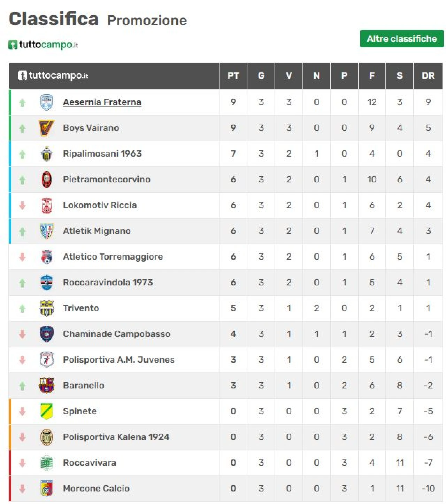Click the Boys Vairano team logo
Screen dimensions: 446x504
[46, 128]
